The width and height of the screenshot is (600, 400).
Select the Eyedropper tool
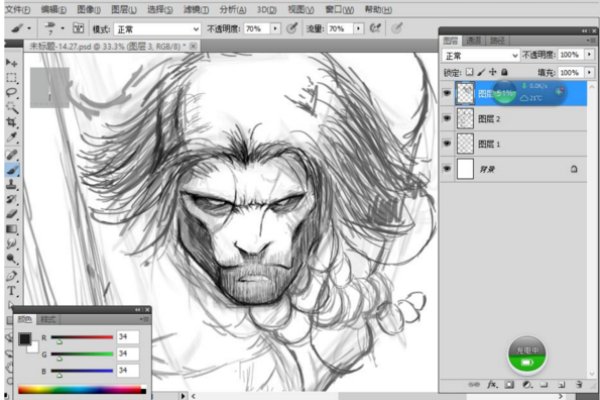(x=11, y=137)
